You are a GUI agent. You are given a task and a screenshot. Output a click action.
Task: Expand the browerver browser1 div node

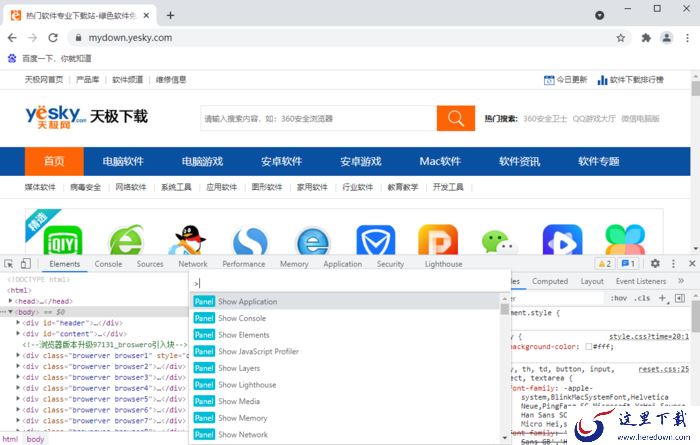point(18,355)
